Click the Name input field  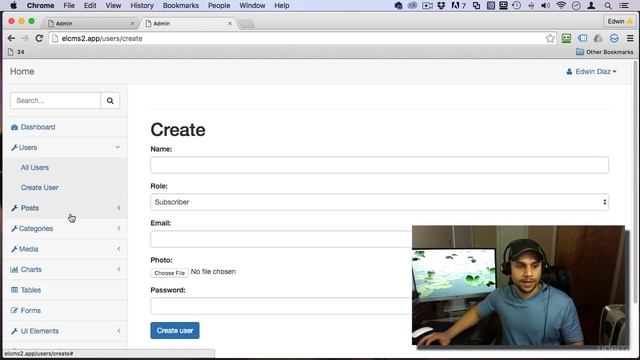[379, 165]
